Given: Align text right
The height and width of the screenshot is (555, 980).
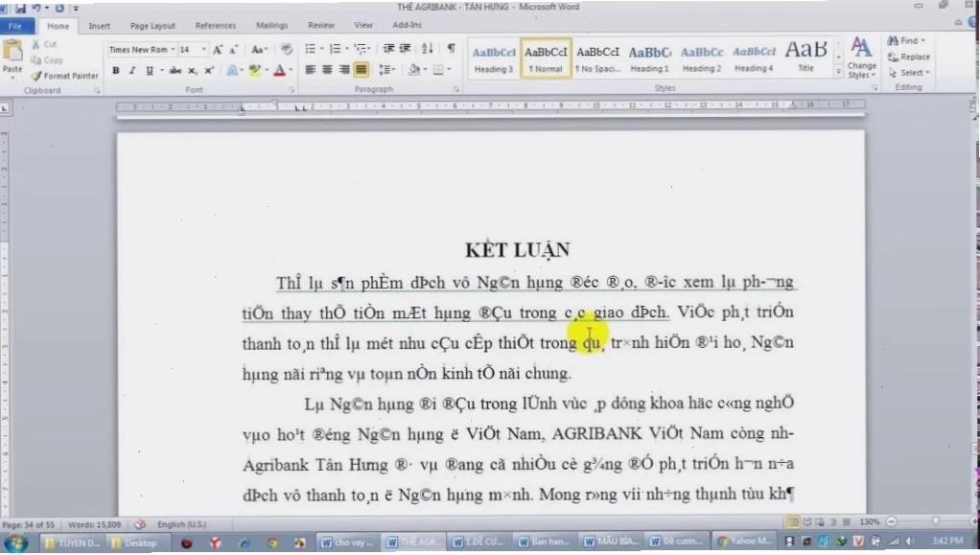Looking at the screenshot, I should click(343, 69).
